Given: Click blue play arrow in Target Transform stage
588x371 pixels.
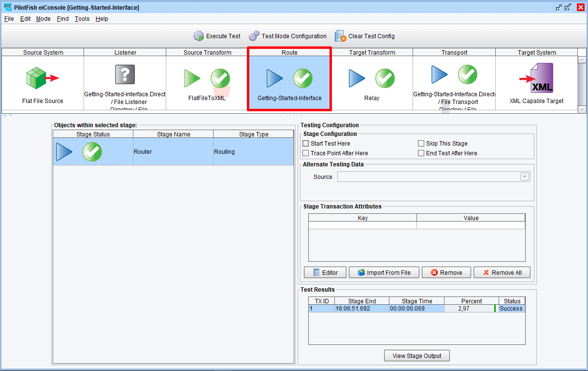Looking at the screenshot, I should coord(357,78).
